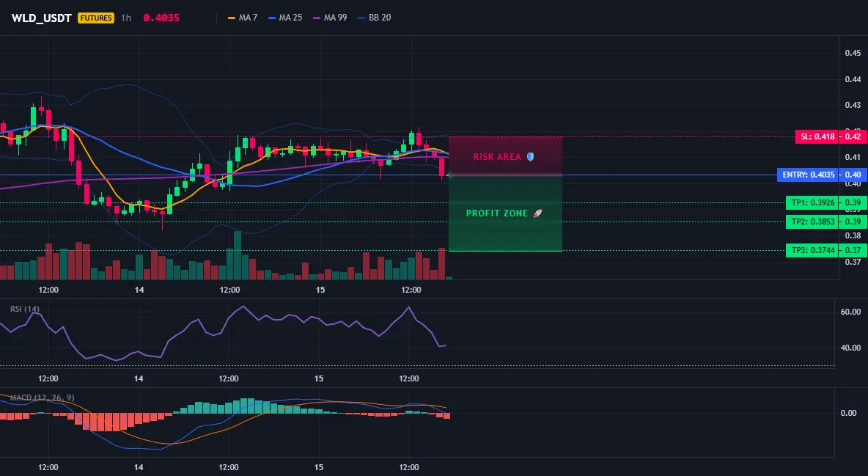Click the 40.00 level on the RSI axis
The width and height of the screenshot is (868, 476).
[850, 348]
